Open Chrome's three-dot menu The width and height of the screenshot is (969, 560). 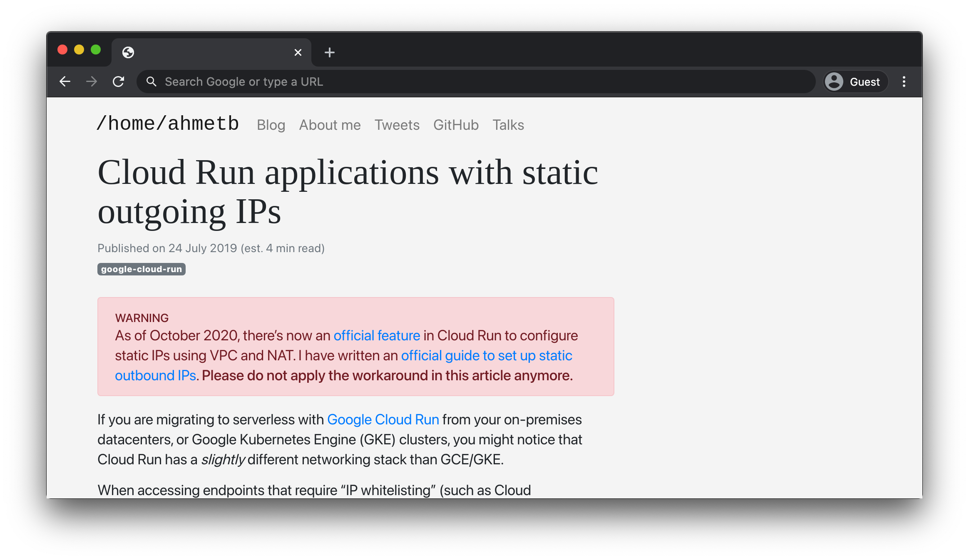[904, 82]
